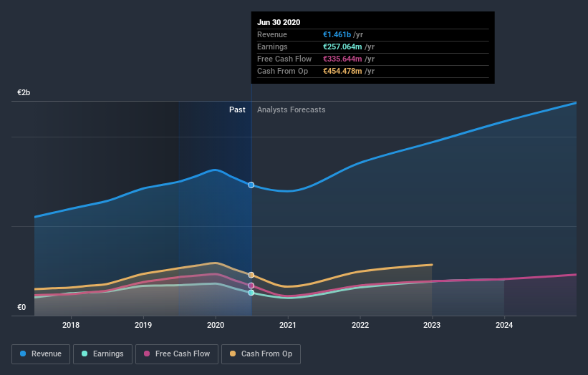Image resolution: width=588 pixels, height=375 pixels.
Task: Click the 2020 x-axis label
Action: tap(216, 325)
